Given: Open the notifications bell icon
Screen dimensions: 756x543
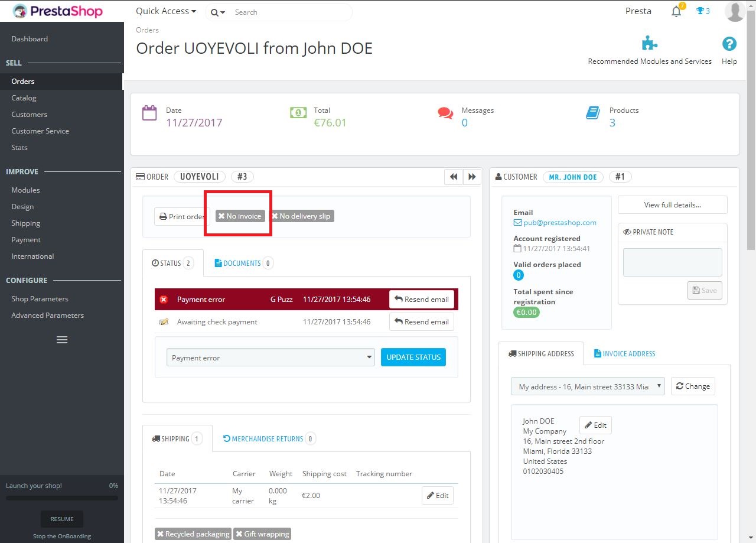Looking at the screenshot, I should [x=677, y=11].
